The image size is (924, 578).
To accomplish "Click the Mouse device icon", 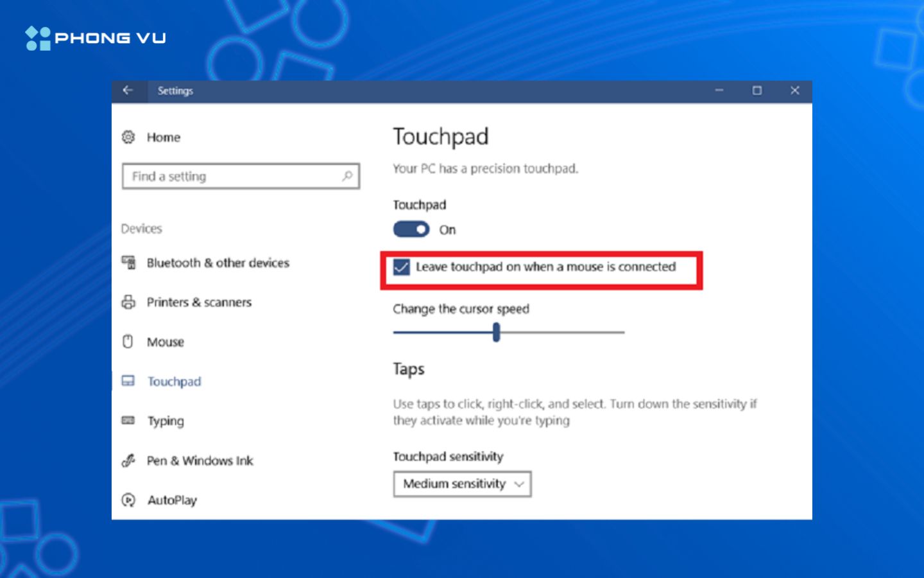I will (129, 342).
